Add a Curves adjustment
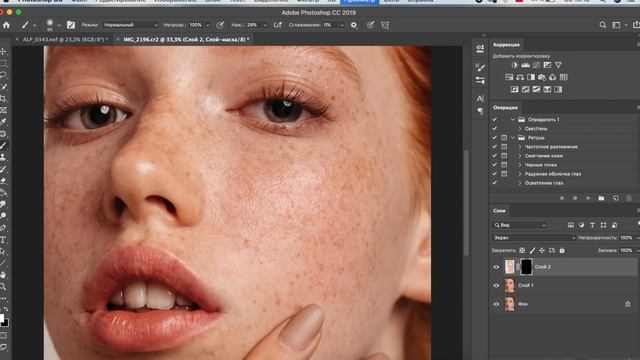 (x=536, y=65)
